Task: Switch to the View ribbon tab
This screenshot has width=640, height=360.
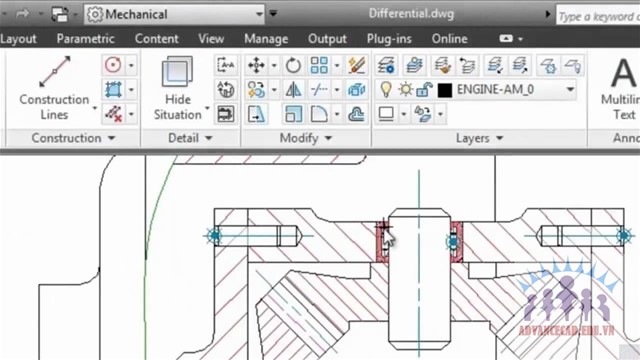Action: point(211,39)
